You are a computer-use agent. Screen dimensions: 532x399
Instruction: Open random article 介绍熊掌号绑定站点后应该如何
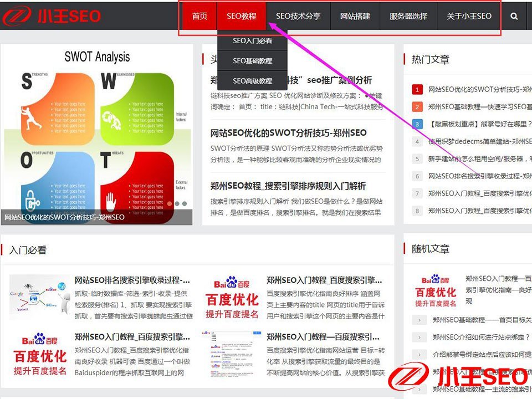[x=482, y=355]
